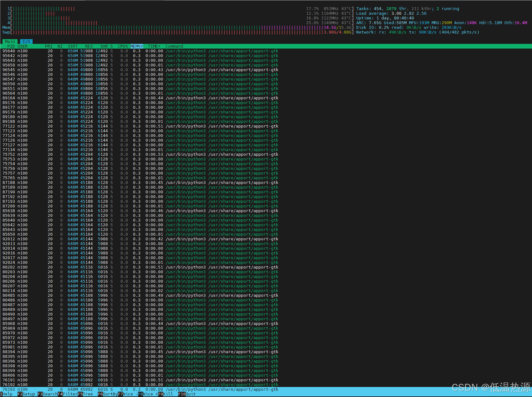Click the CPU 4 usage meter
The height and width of the screenshot is (397, 532).
click(181, 23)
